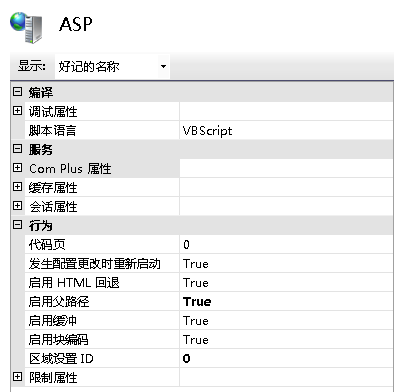Expand Com Plus 属性
The image size is (394, 392).
coord(17,168)
